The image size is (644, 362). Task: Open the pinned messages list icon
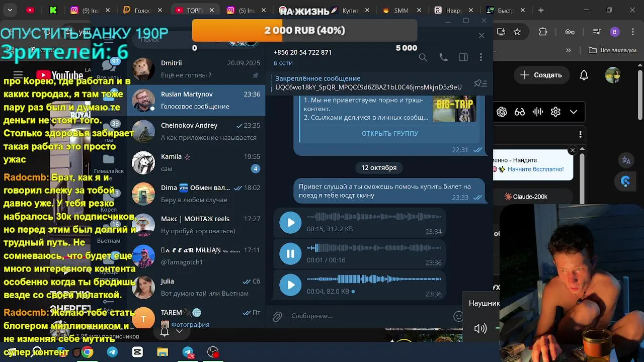coord(480,83)
